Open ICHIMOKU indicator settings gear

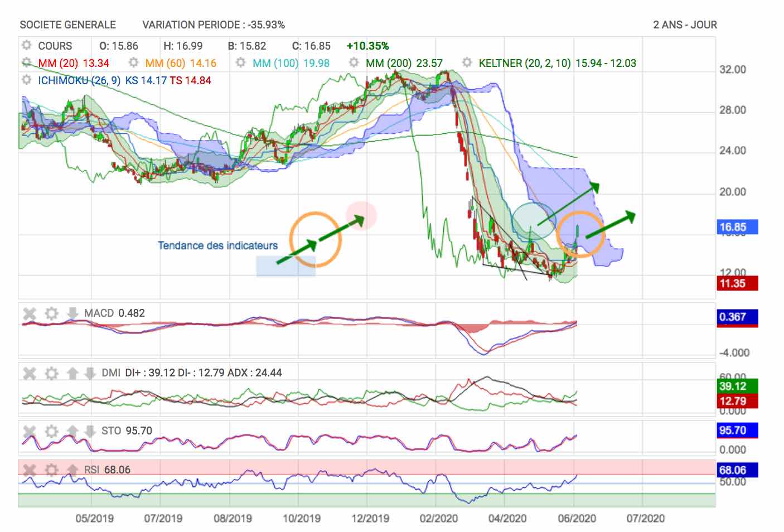[26, 80]
